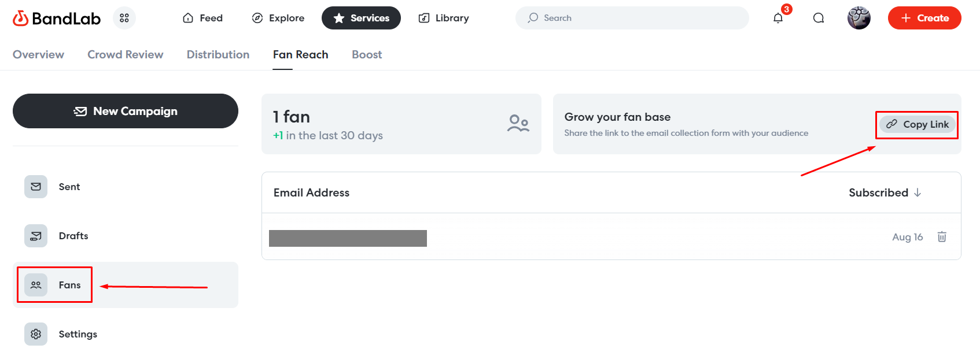The height and width of the screenshot is (356, 980).
Task: Start a New Campaign
Action: (x=126, y=111)
